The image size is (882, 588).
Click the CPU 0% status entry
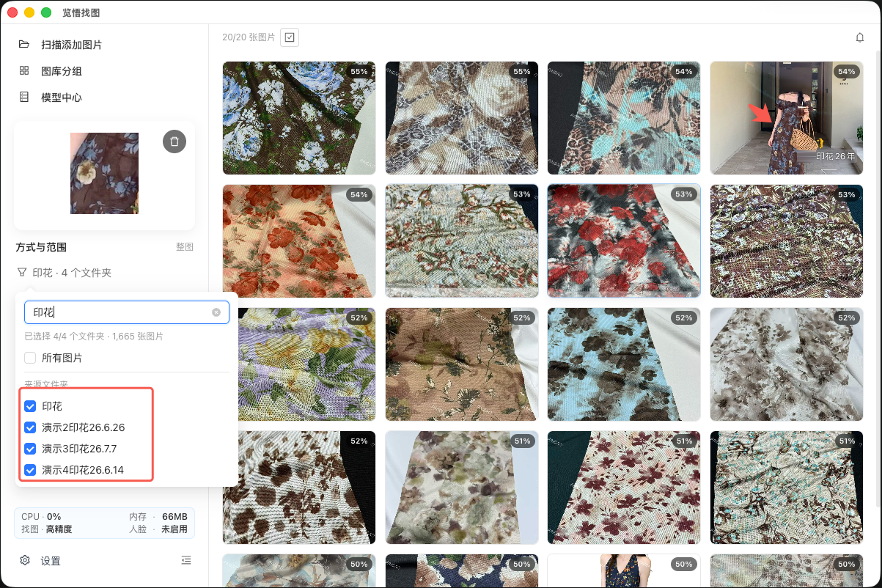(x=41, y=517)
